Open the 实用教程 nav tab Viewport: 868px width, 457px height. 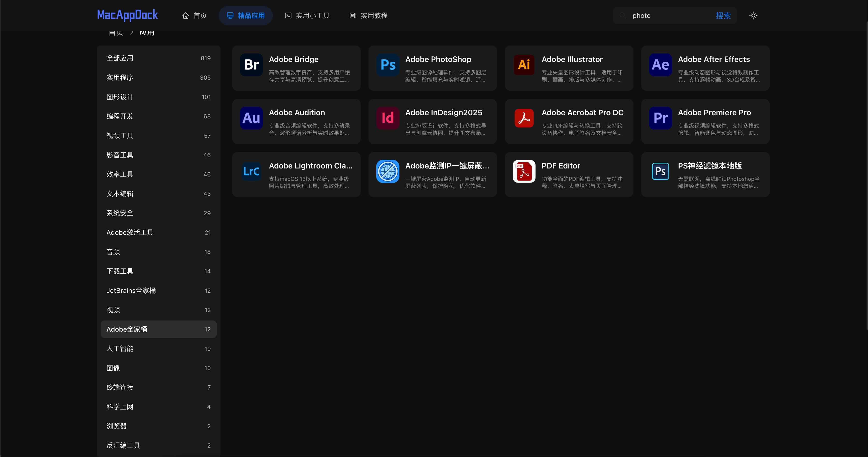pyautogui.click(x=368, y=15)
